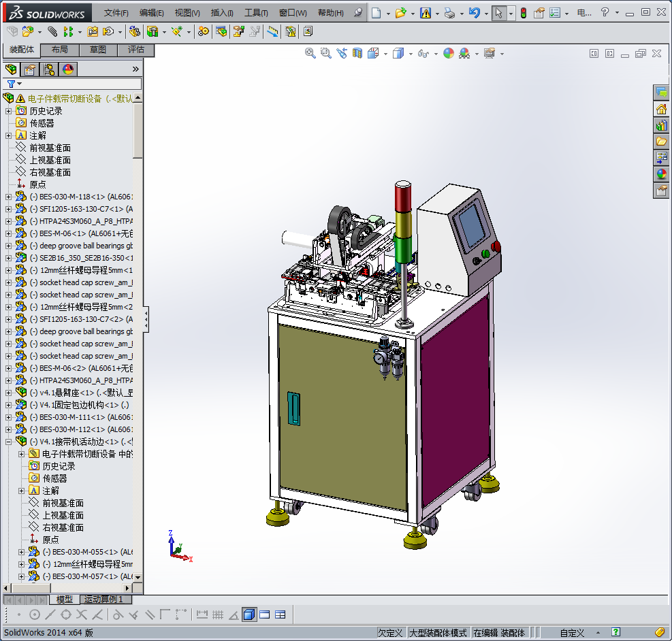Toggle the length dimension snap icon

[202, 615]
